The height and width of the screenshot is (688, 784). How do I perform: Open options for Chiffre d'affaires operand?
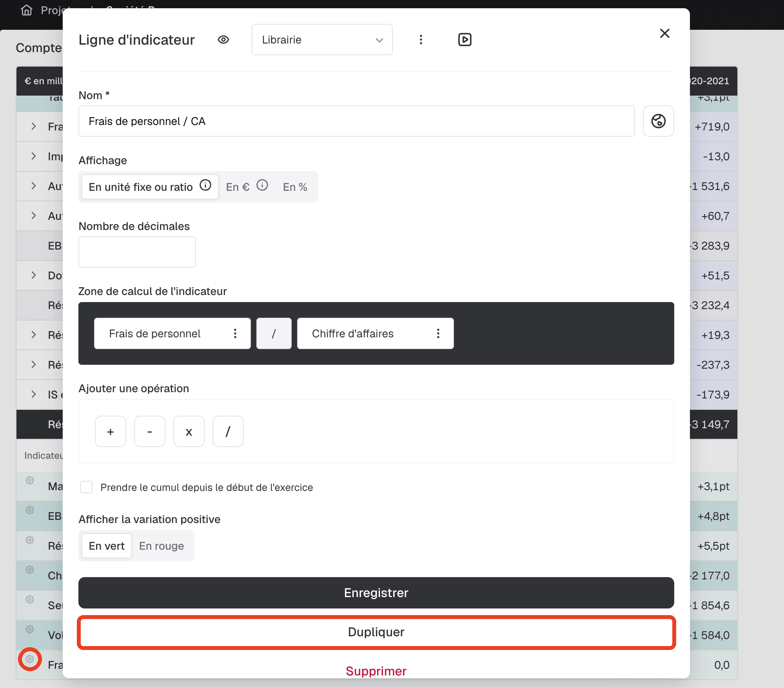[438, 333]
